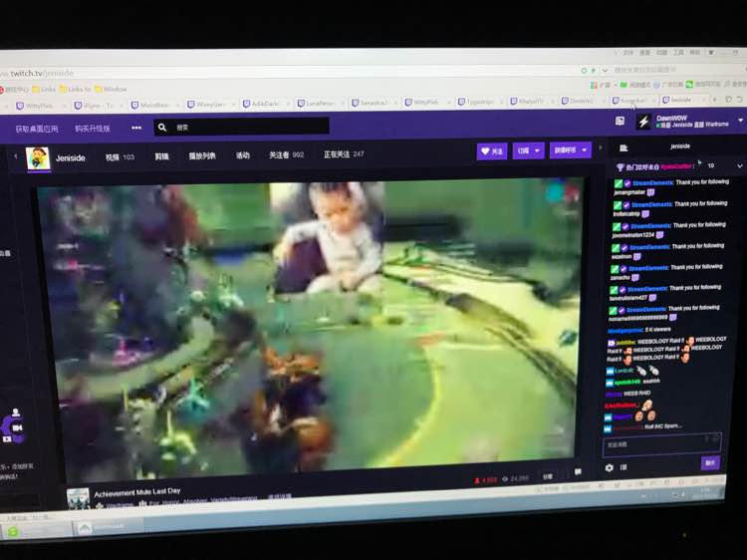Open the three-dots more menu in Twitch header
This screenshot has height=560, width=747.
(136, 128)
